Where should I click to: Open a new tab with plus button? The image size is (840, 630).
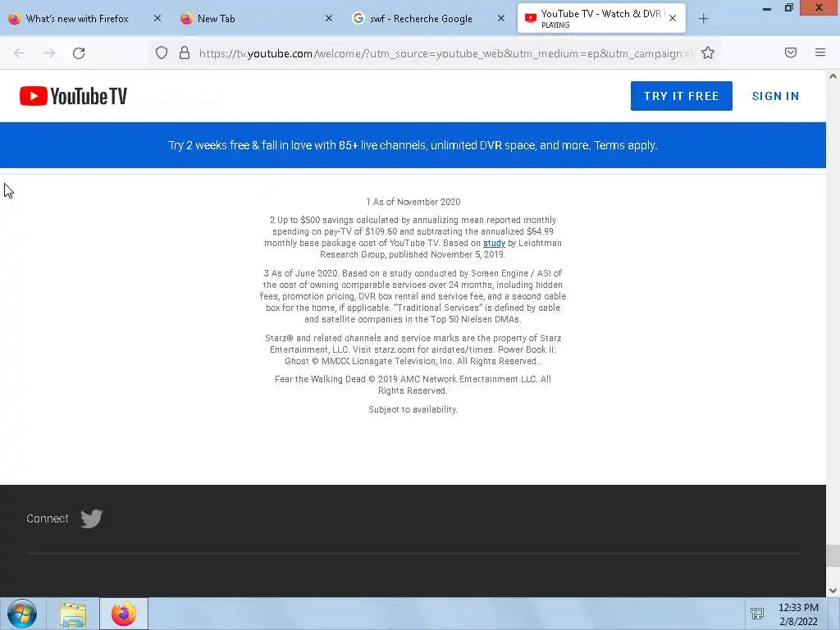click(703, 19)
